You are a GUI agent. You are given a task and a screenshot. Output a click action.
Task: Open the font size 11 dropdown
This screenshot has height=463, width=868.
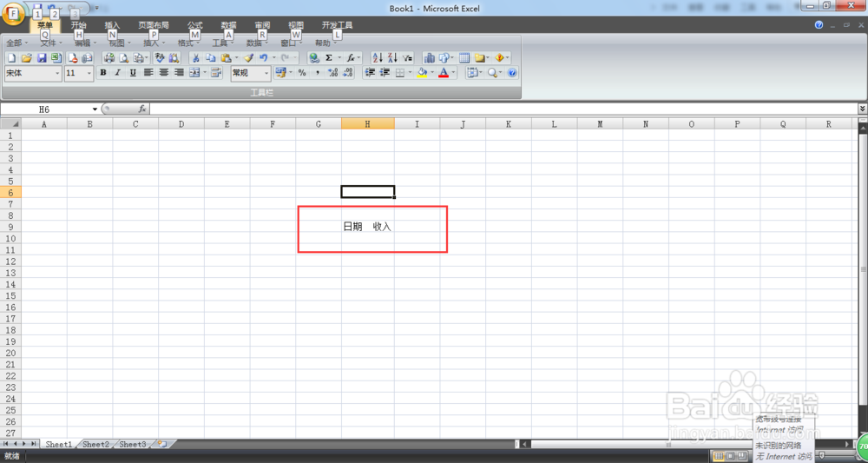click(x=89, y=73)
